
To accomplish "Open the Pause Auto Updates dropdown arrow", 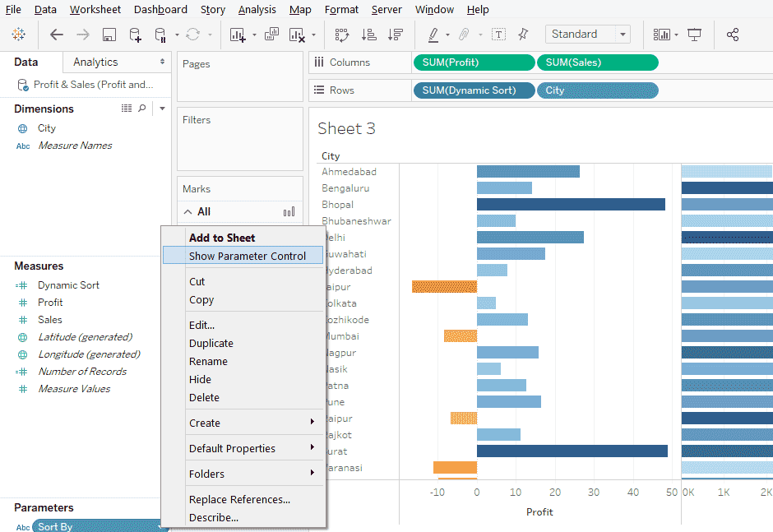I will click(177, 35).
